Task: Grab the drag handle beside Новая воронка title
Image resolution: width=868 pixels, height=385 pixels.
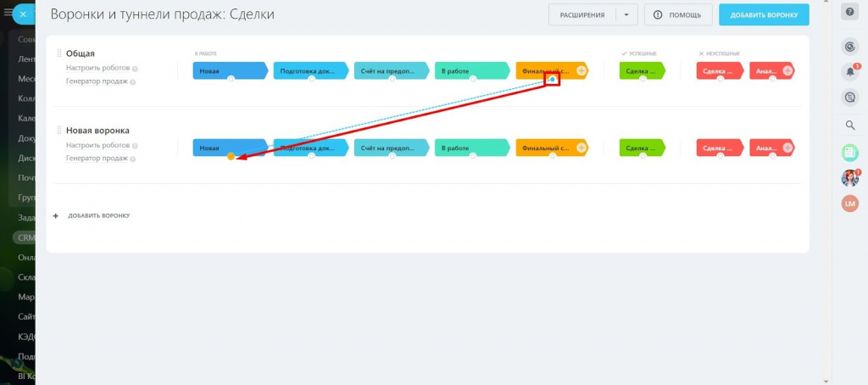Action: tap(59, 131)
